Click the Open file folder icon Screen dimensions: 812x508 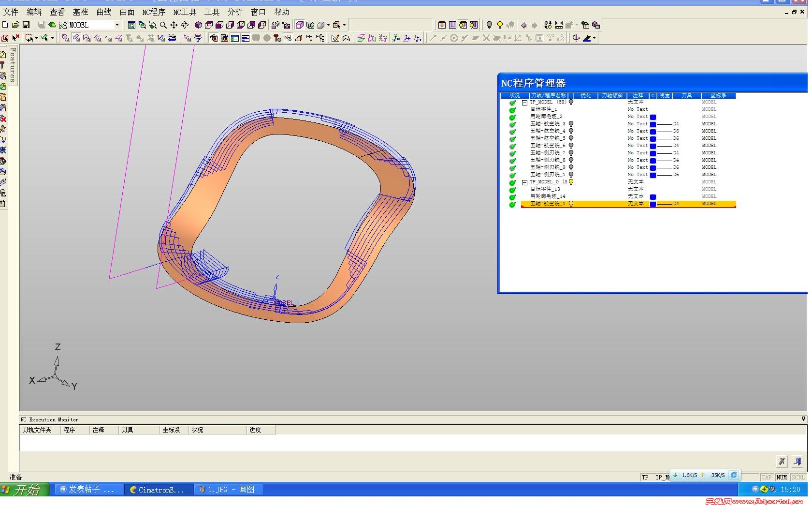[x=15, y=25]
